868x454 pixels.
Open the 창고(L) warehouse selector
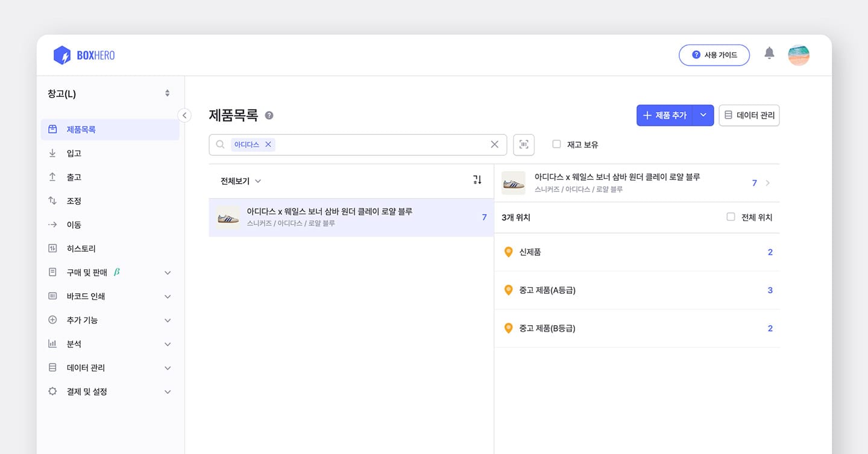tap(109, 93)
